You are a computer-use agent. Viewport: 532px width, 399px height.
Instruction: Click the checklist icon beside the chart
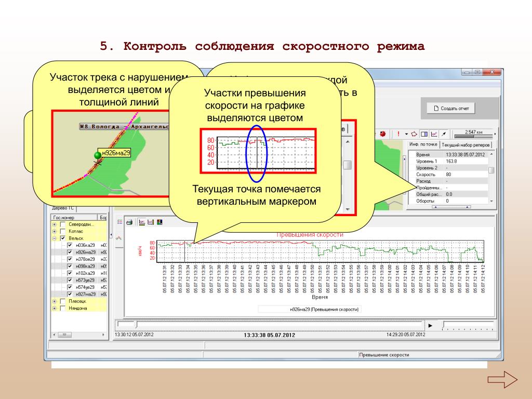coord(120,222)
